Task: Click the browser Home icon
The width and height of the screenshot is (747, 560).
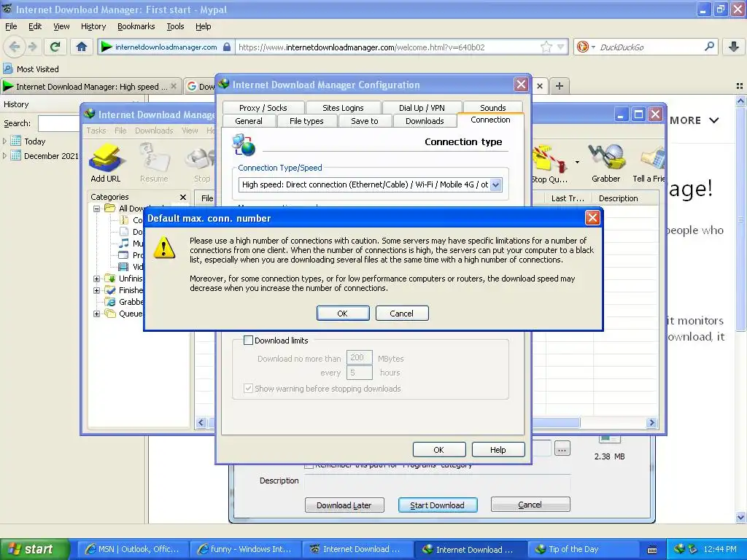Action: click(x=82, y=47)
